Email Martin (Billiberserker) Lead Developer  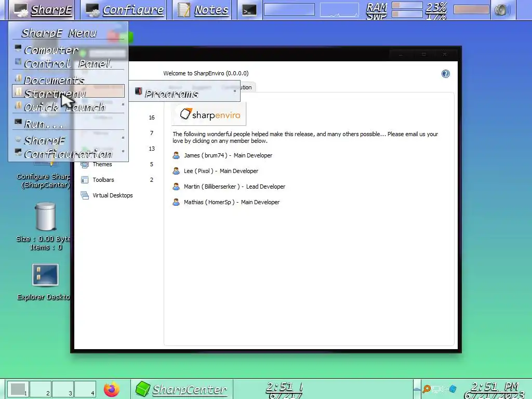[234, 187]
